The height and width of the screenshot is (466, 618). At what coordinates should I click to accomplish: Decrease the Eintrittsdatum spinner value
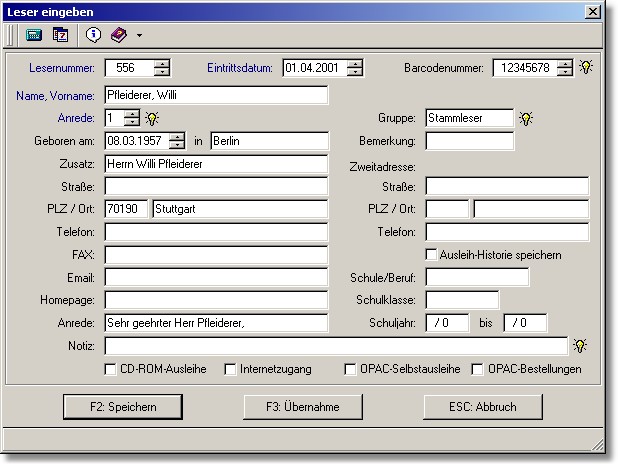354,73
